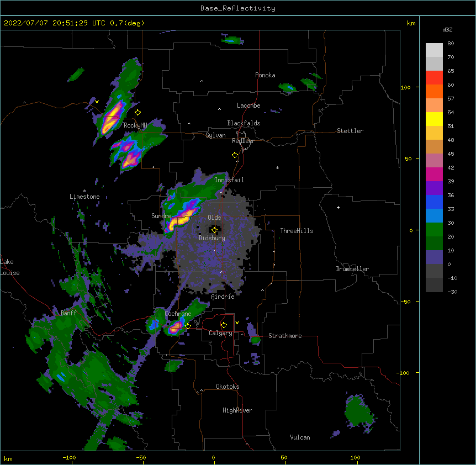The height and width of the screenshot is (465, 476).
Task: Click the yellow storm core near Sundre
Action: pyautogui.click(x=181, y=219)
